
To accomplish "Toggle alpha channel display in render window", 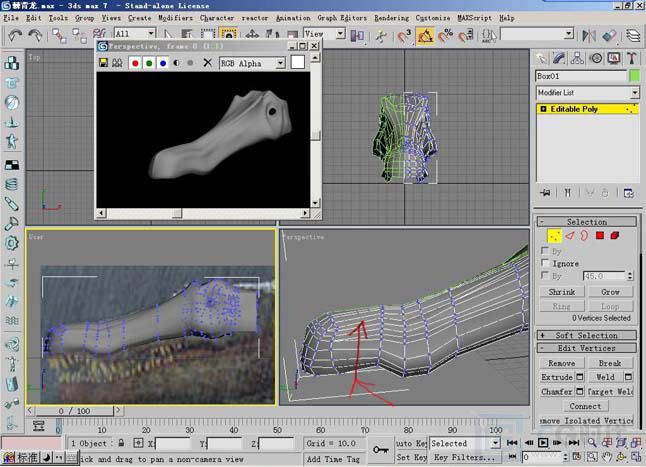I will [x=176, y=63].
